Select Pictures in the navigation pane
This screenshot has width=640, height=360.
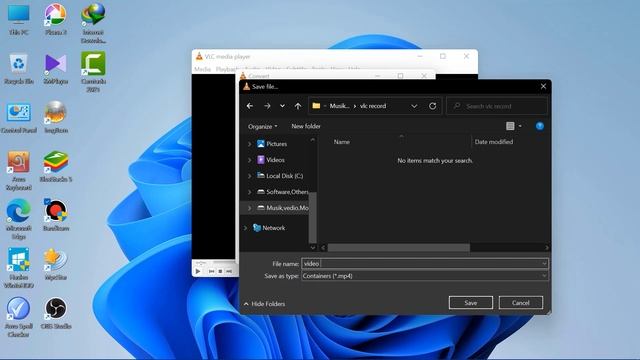click(x=272, y=144)
